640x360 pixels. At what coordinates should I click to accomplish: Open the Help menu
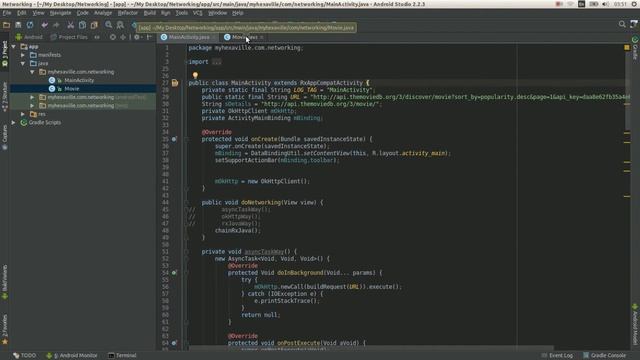point(238,13)
